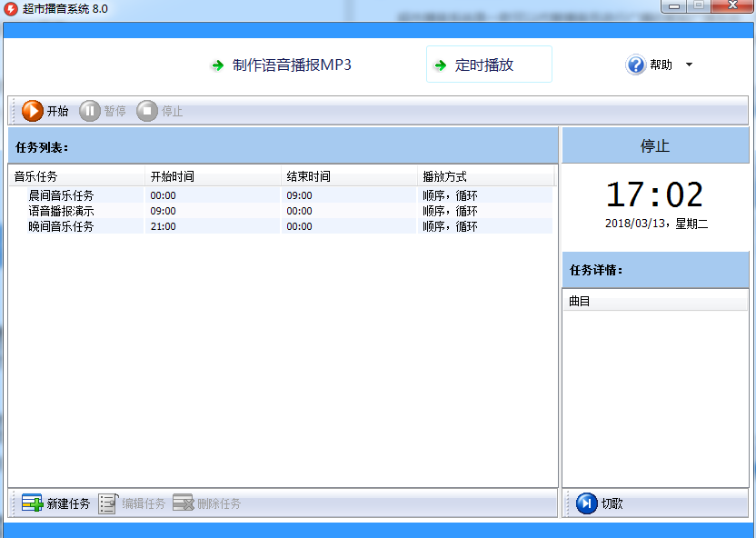Click the 21:00 start time cell
The height and width of the screenshot is (538, 756).
click(x=163, y=226)
